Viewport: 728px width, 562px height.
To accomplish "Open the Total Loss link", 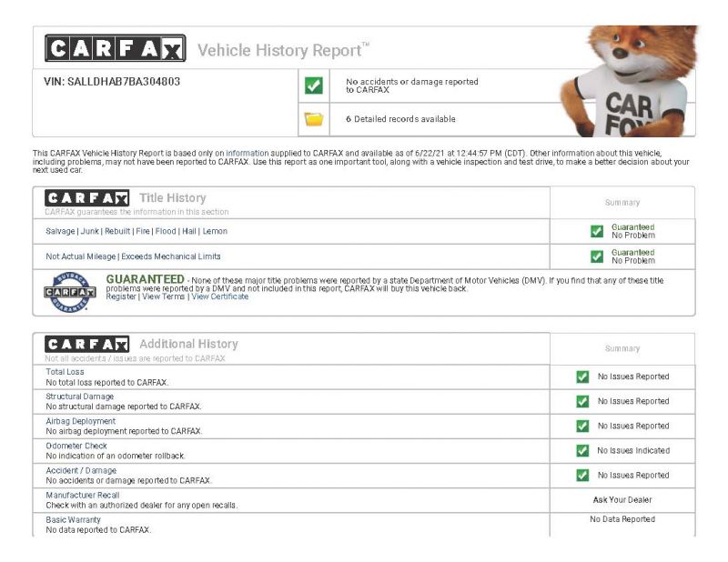I will pyautogui.click(x=65, y=372).
